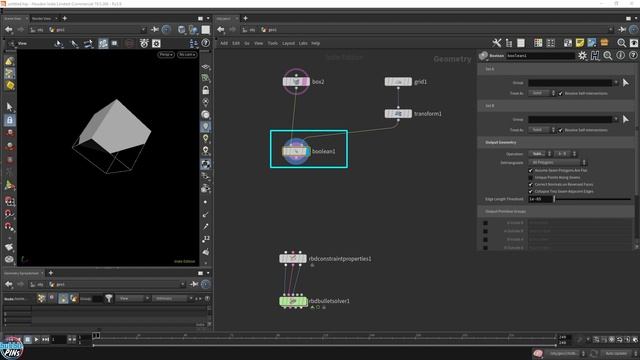
Task: Open the spreadsheet Attributes dropdown
Action: click(x=173, y=299)
